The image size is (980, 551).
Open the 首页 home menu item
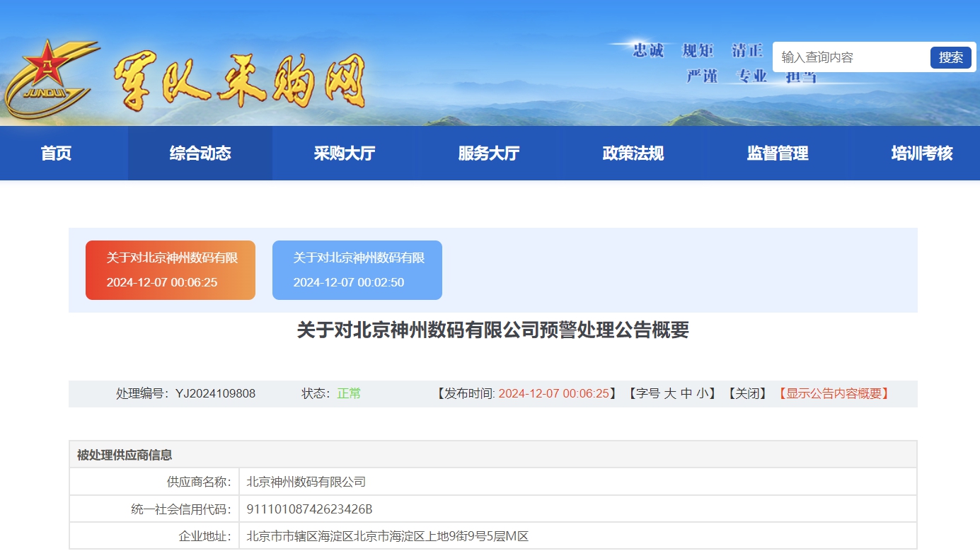click(x=56, y=153)
